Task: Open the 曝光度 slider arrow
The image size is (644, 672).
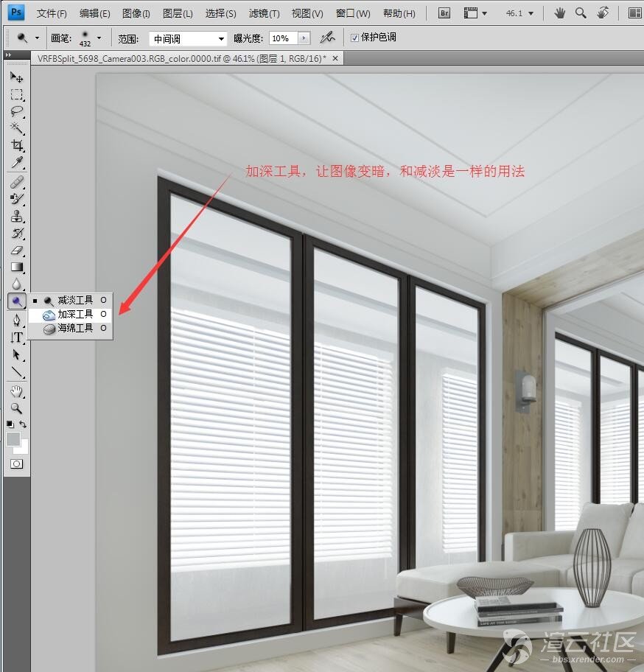Action: click(304, 38)
